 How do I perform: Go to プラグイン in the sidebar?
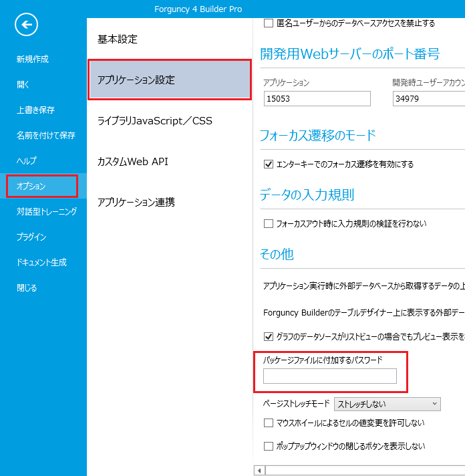(31, 237)
